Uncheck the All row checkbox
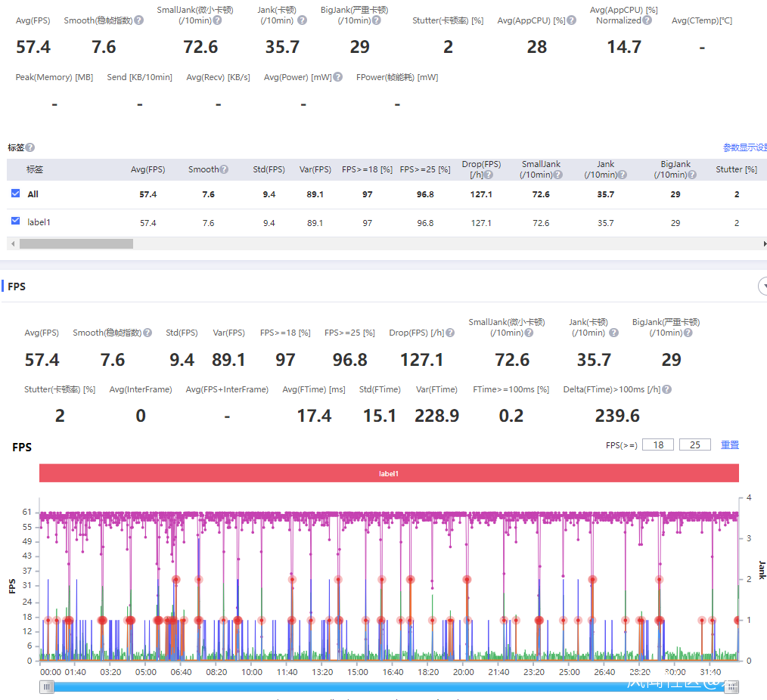The width and height of the screenshot is (767, 700). (16, 194)
